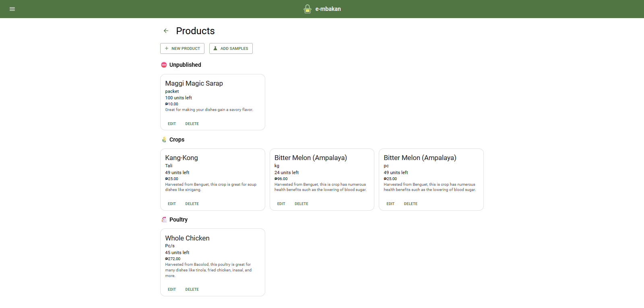The height and width of the screenshot is (308, 644).
Task: Click the corn icon beside Crops
Action: click(164, 140)
